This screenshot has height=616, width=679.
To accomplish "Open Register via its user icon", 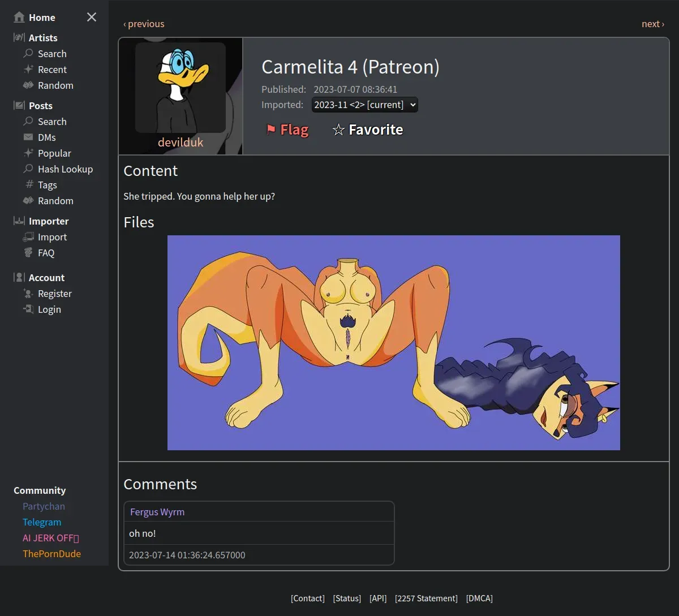I will (28, 294).
